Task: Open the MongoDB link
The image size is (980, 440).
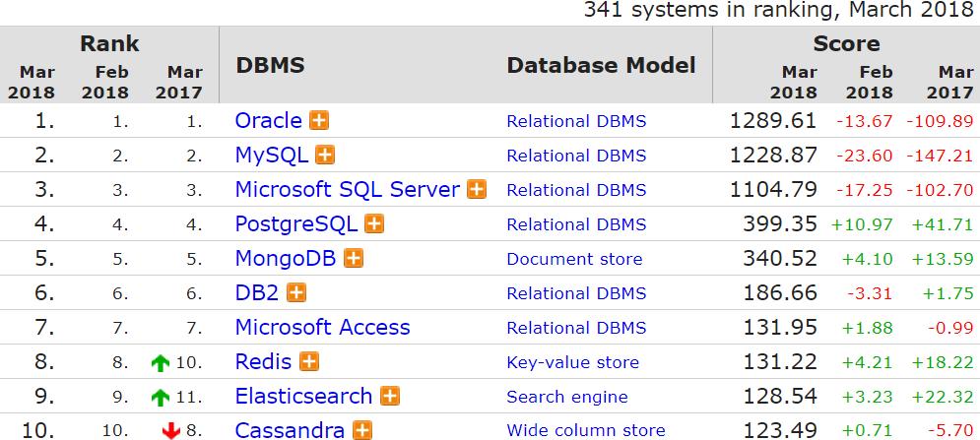Action: pyautogui.click(x=286, y=258)
